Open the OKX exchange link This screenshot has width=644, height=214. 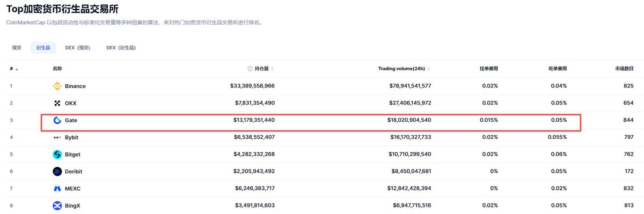(70, 103)
